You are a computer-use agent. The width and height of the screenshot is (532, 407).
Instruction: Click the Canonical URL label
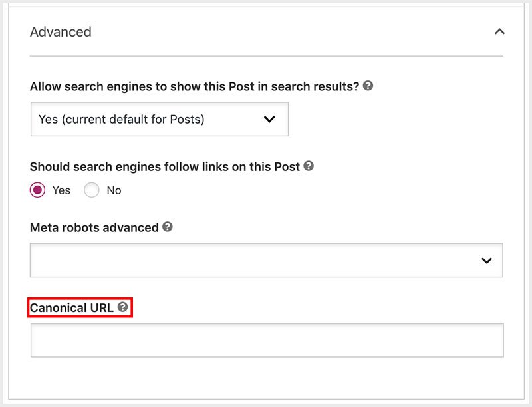(x=72, y=307)
